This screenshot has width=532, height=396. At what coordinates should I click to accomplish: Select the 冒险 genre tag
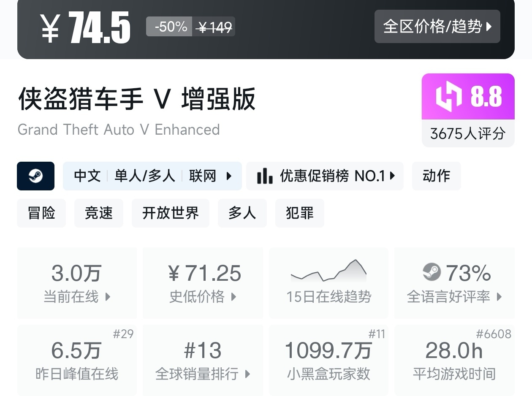coord(41,213)
